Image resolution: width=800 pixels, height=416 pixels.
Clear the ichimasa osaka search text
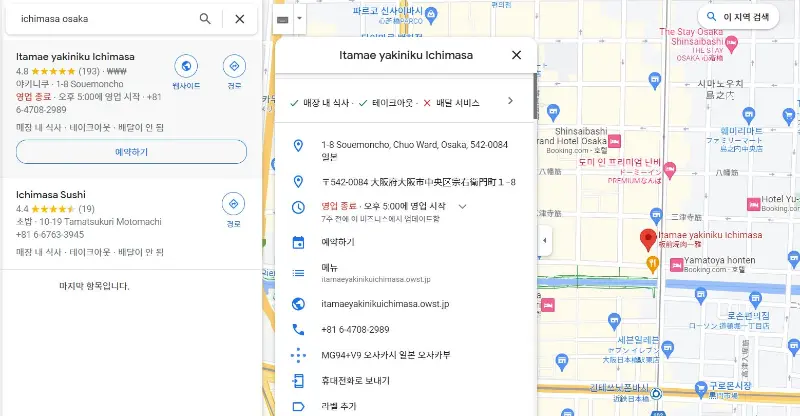click(x=239, y=19)
